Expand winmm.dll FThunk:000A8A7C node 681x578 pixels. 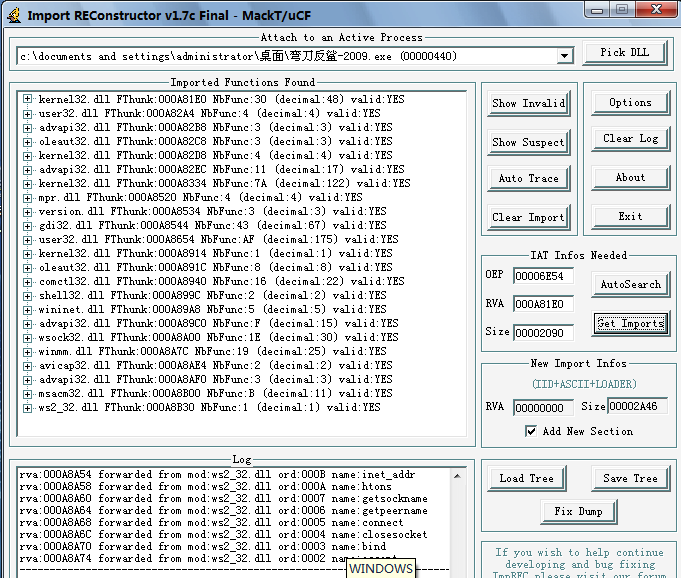tap(27, 351)
